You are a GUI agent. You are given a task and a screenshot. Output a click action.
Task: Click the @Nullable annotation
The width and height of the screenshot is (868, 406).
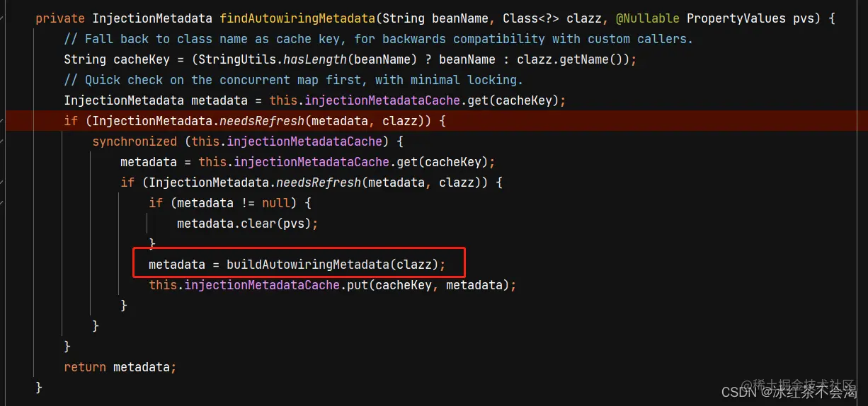tap(648, 18)
